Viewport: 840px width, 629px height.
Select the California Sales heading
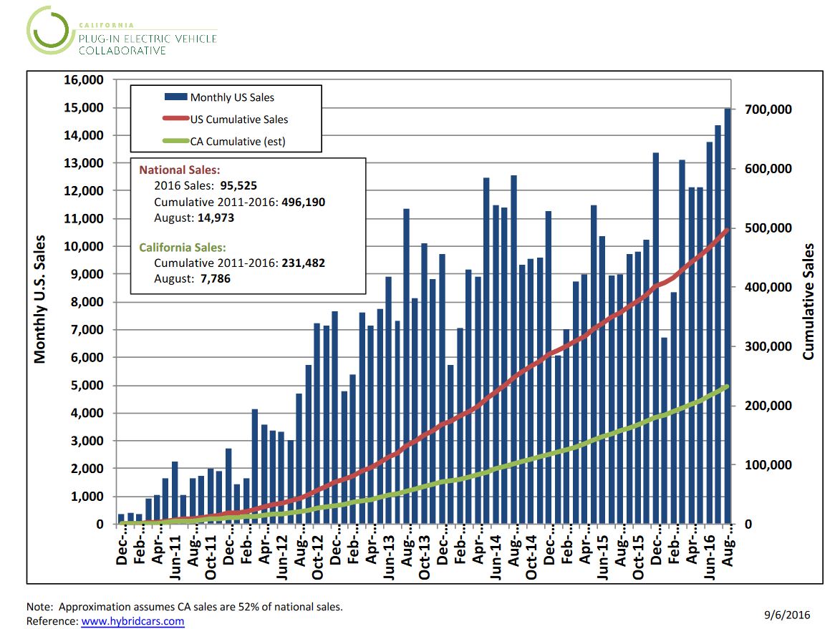(182, 248)
